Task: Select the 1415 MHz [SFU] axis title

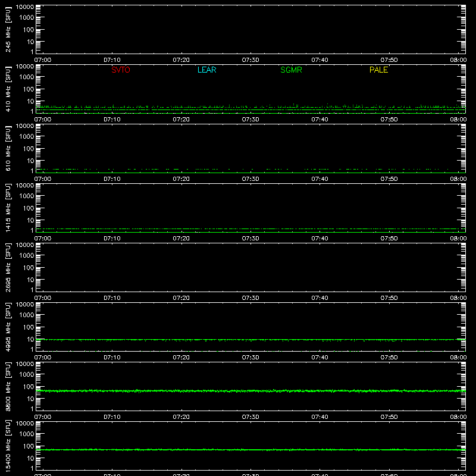Action: pos(8,208)
